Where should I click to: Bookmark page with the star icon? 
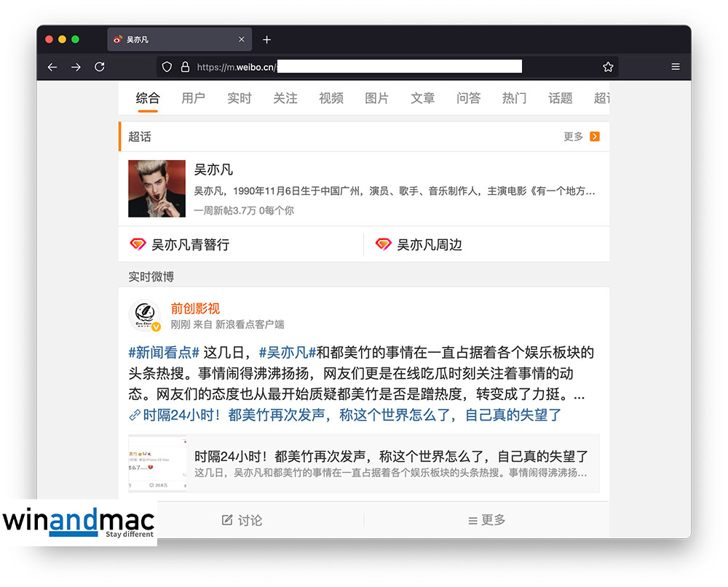point(608,67)
